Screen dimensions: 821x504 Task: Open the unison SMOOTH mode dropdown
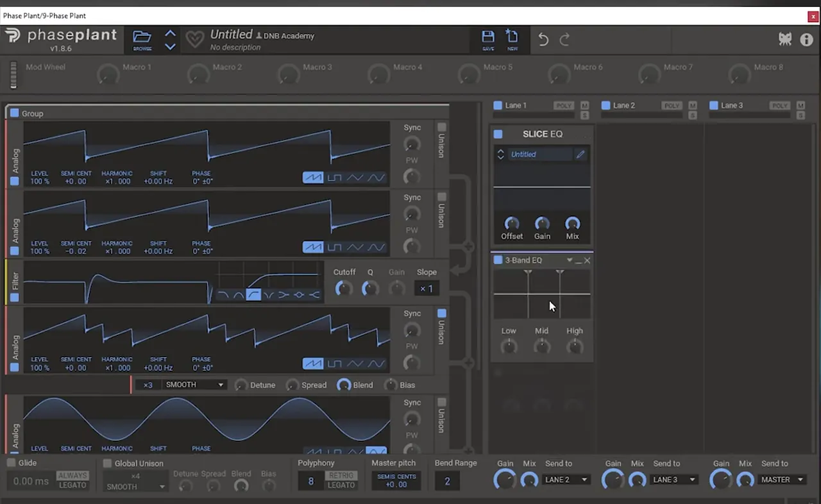tap(194, 385)
